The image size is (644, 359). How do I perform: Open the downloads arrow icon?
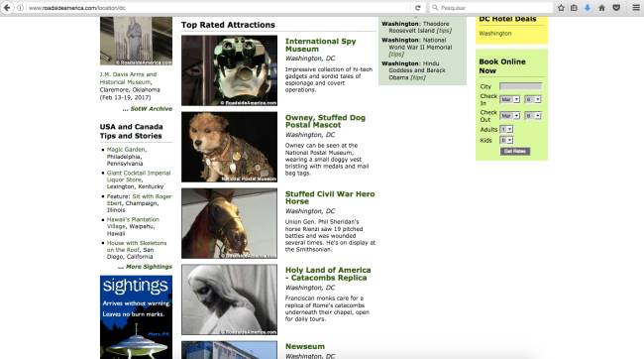[588, 8]
